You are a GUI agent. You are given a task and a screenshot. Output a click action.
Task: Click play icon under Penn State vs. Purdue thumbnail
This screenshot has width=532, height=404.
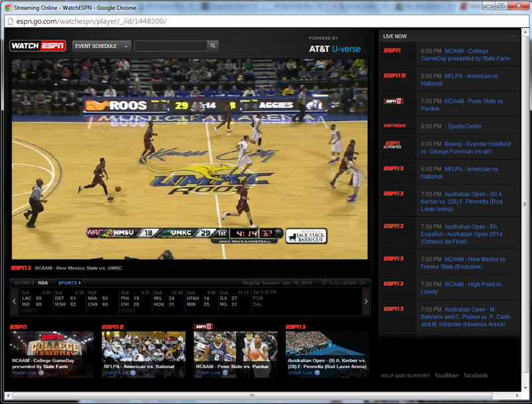point(225,373)
